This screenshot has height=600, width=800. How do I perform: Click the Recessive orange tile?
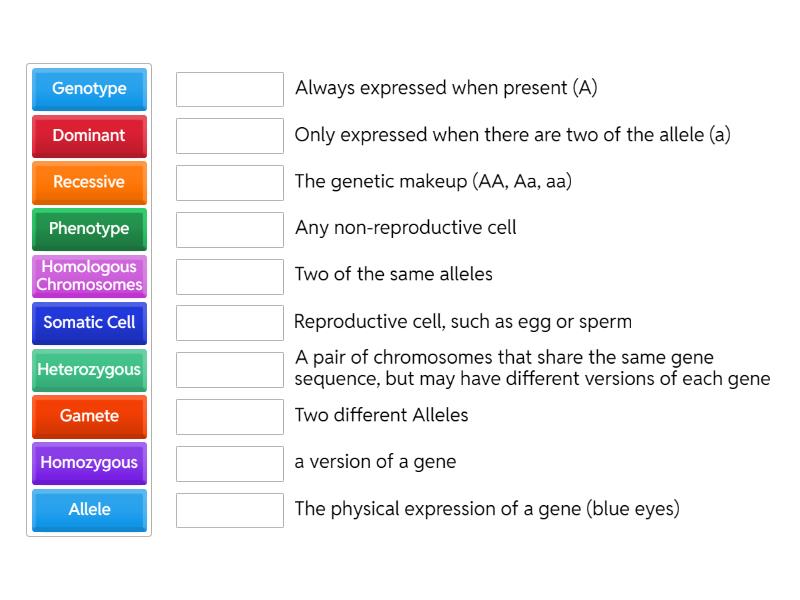click(x=89, y=183)
